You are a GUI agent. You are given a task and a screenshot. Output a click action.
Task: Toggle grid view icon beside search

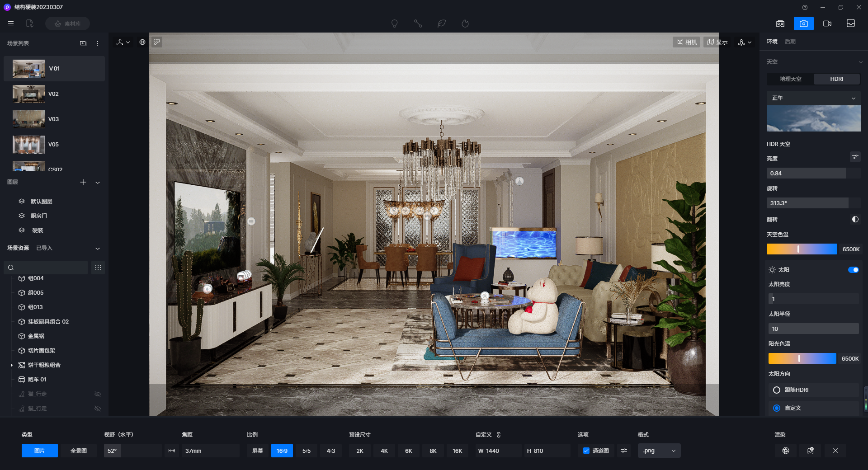pos(98,268)
